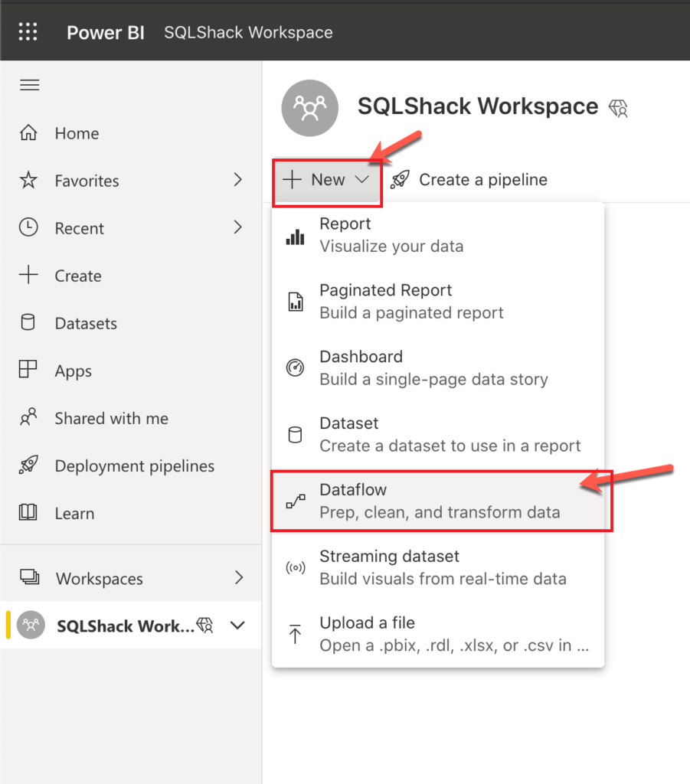Click the Apps grid icon
The height and width of the screenshot is (784, 690).
pos(28,370)
